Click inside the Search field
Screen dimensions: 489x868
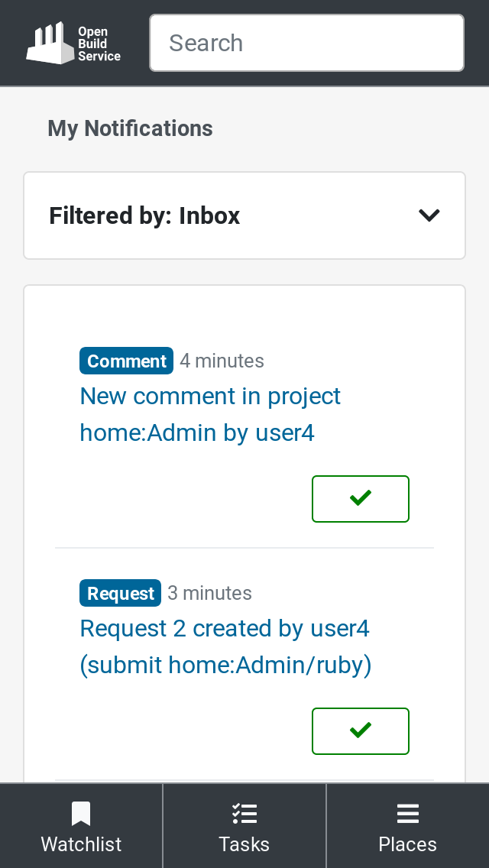click(x=306, y=43)
